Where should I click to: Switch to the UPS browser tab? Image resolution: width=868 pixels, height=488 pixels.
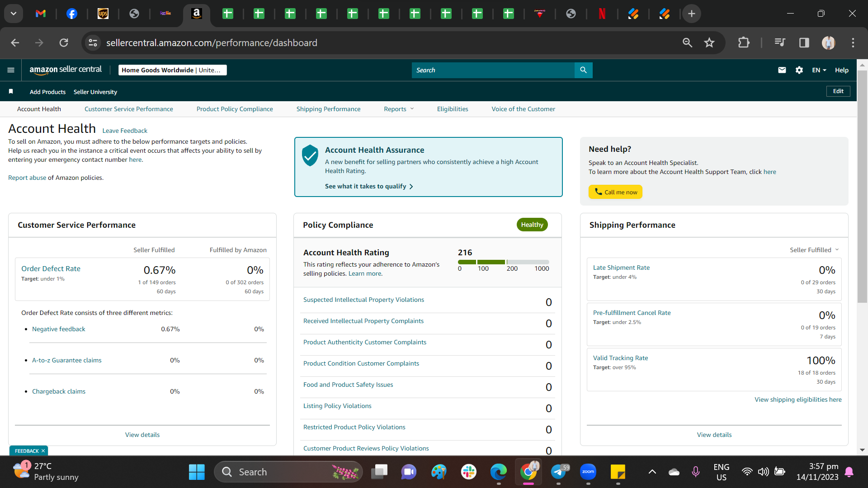click(x=103, y=14)
